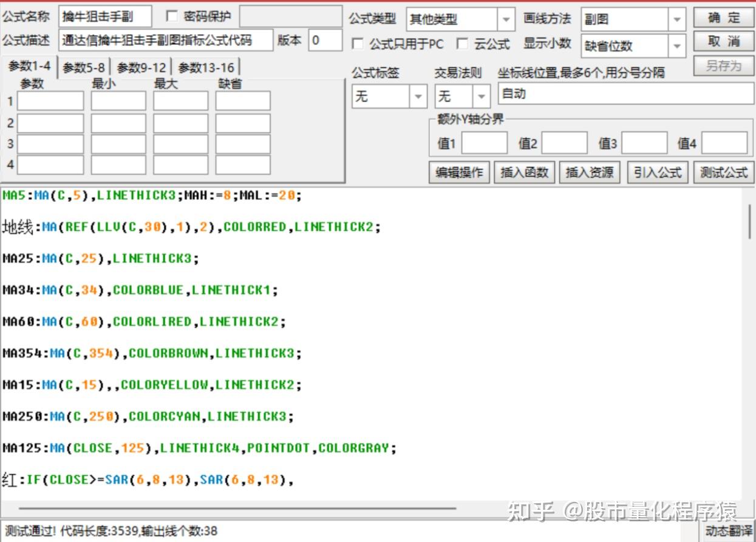Click the disabled 另存为 button
Image resolution: width=756 pixels, height=542 pixels.
[724, 66]
